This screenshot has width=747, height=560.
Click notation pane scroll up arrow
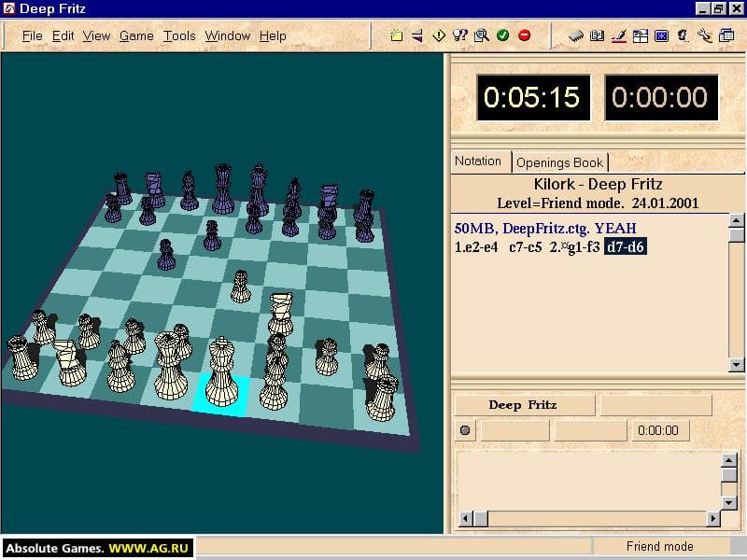736,221
